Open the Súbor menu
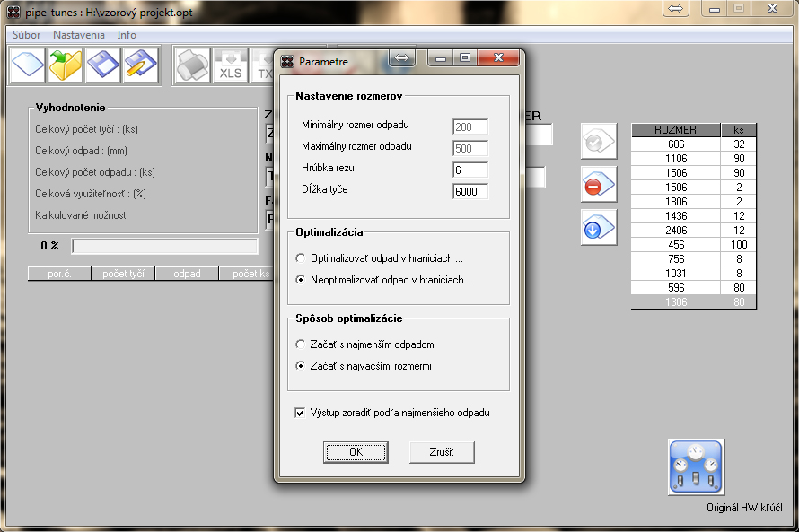Screen dimensions: 799x532 tap(26, 35)
